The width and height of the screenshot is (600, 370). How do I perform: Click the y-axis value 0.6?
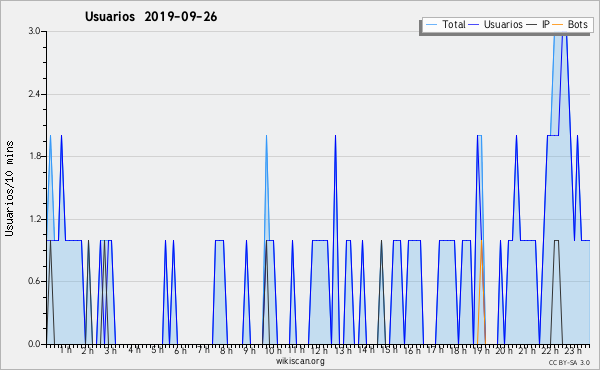34,281
